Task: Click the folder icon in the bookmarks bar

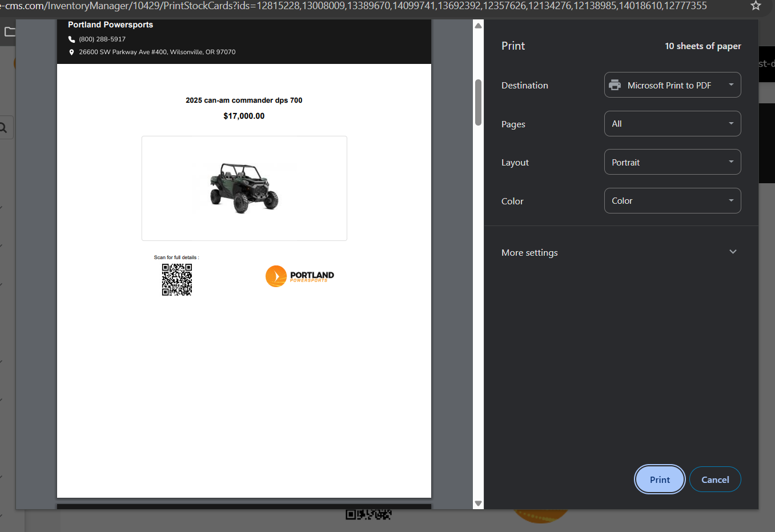Action: [x=10, y=31]
